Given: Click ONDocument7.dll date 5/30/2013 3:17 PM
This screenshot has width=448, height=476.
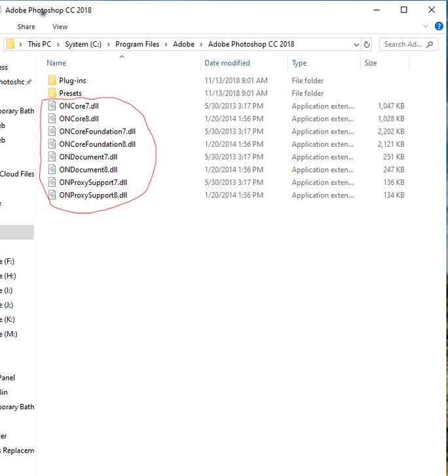Looking at the screenshot, I should (234, 157).
